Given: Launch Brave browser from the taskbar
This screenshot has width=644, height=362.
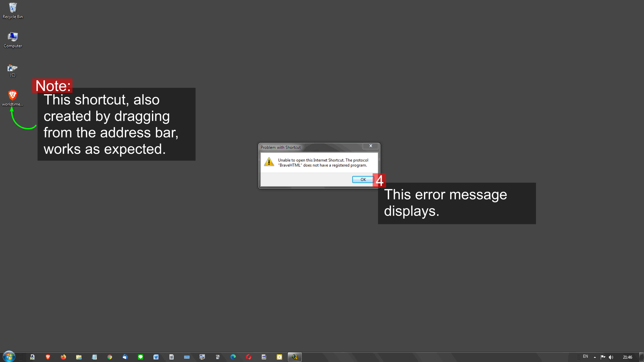Looking at the screenshot, I should [x=48, y=357].
